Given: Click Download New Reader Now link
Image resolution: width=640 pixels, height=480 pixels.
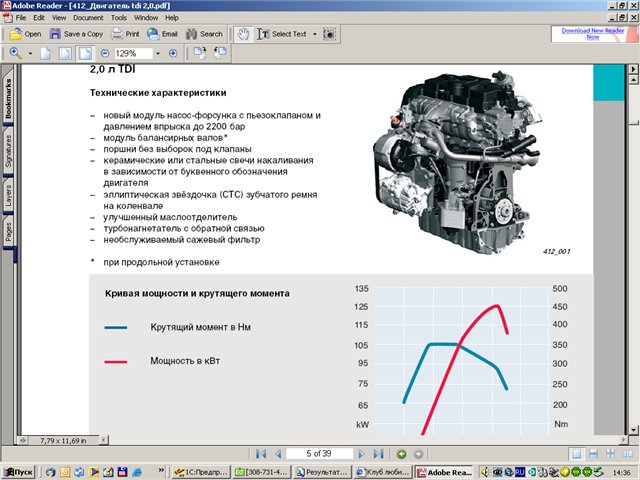Looking at the screenshot, I should coord(593,33).
